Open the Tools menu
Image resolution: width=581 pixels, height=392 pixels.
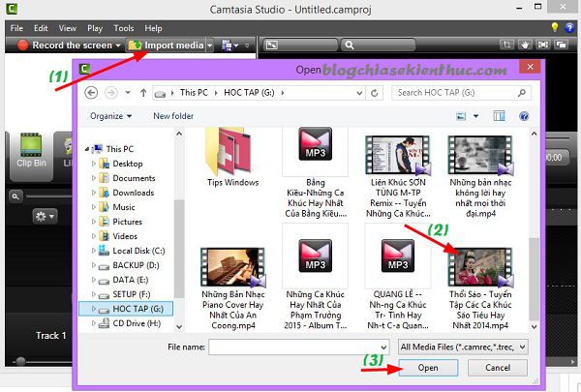pos(124,28)
